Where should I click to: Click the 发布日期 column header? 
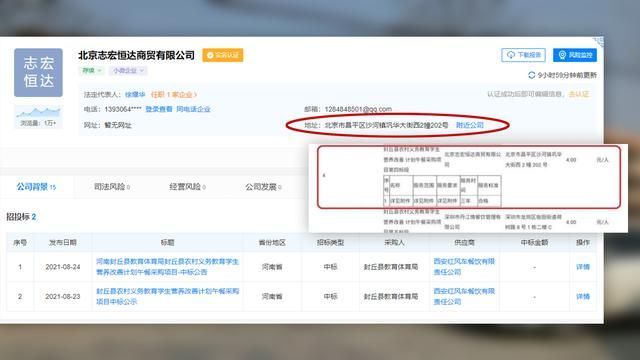pyautogui.click(x=63, y=242)
